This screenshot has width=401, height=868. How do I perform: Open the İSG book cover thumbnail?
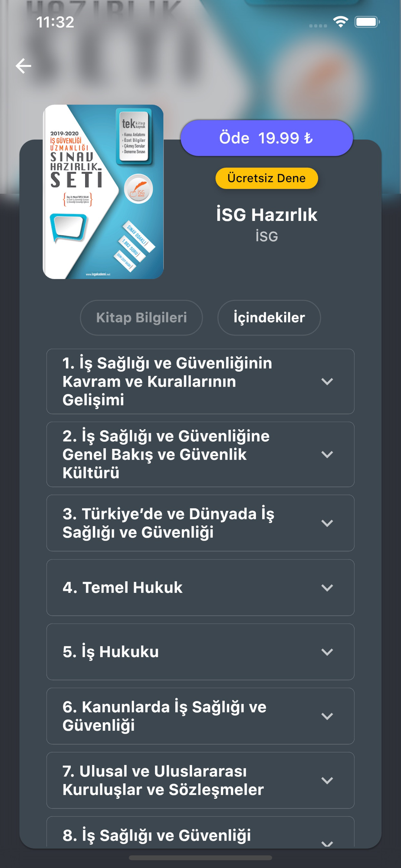(103, 192)
